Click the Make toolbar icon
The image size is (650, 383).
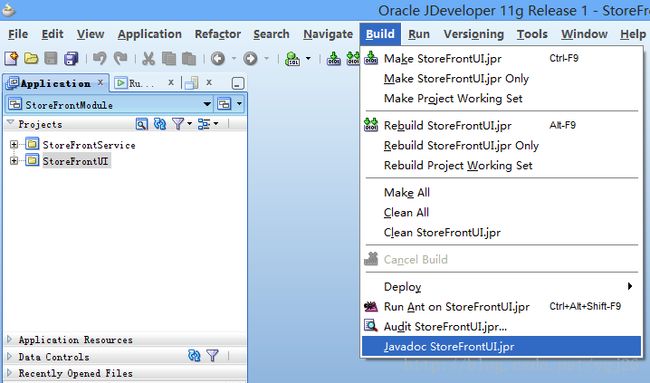333,58
